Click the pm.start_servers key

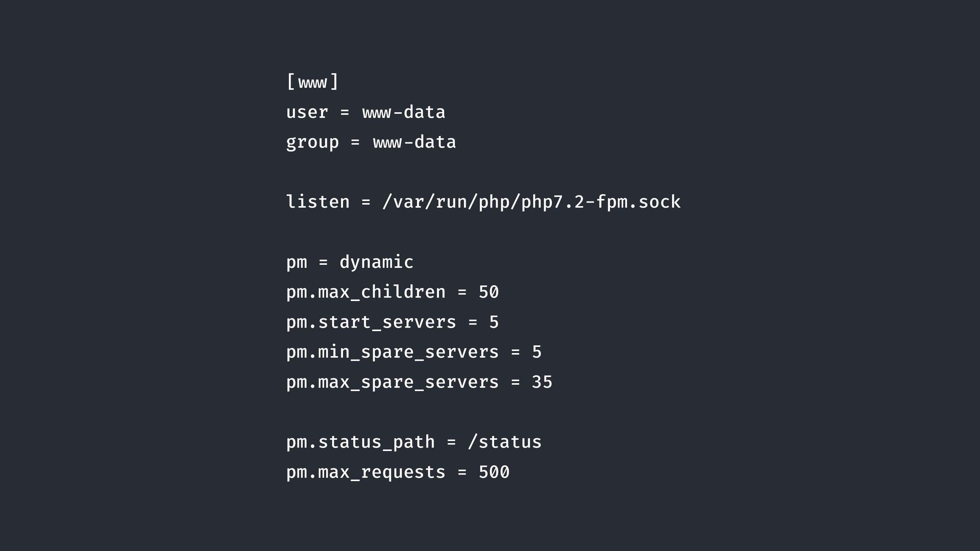pos(371,322)
